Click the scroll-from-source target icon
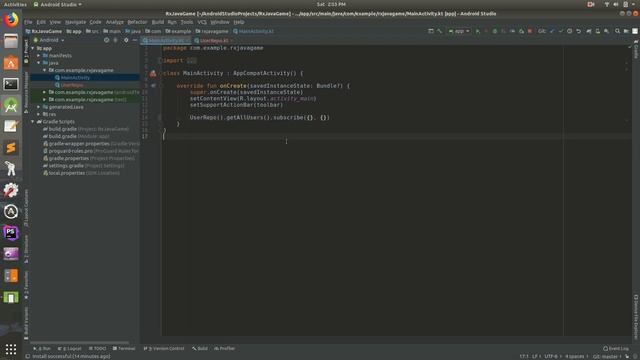Viewport: 640px width, 360px height. pyautogui.click(x=106, y=40)
